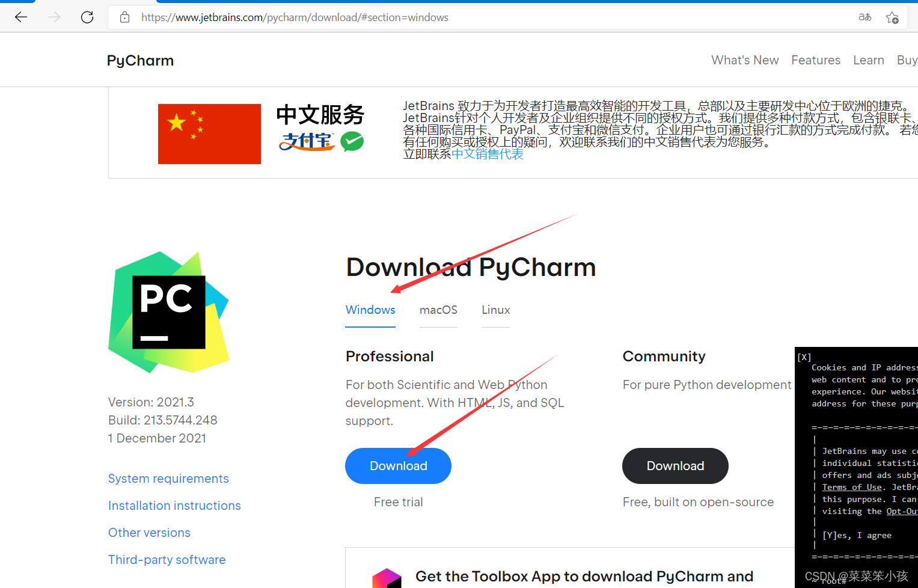This screenshot has width=918, height=588.
Task: View site info via the lock icon
Action: 124,17
